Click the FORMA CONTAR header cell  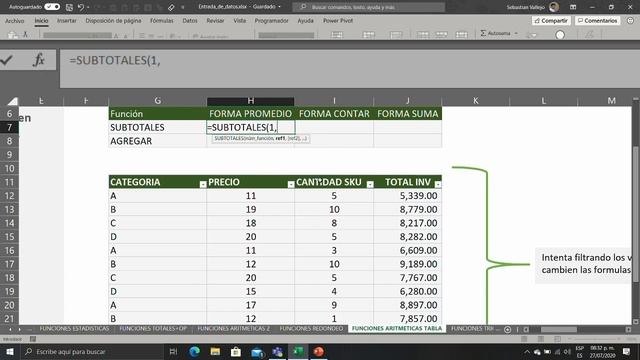(334, 113)
